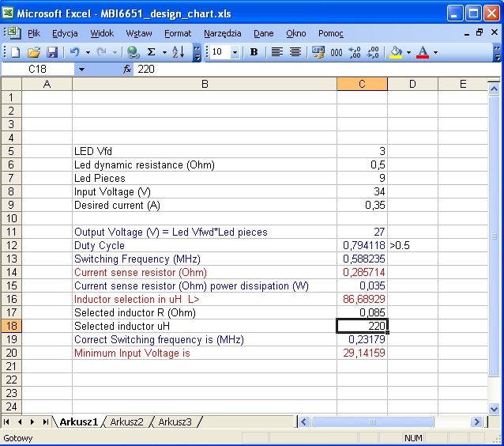Toggle center text alignment

(x=295, y=52)
